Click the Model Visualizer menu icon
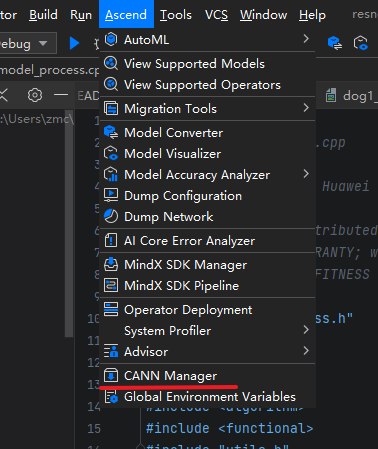The image size is (378, 449). point(111,153)
